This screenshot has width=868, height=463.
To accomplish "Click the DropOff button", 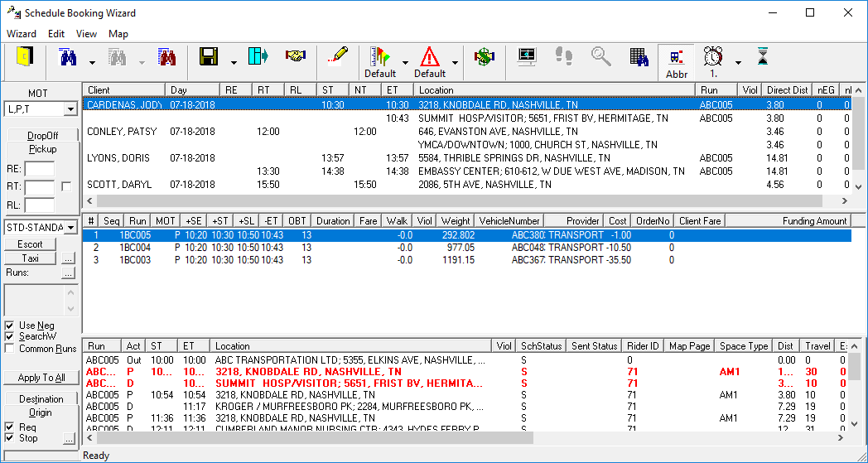I will point(42,136).
